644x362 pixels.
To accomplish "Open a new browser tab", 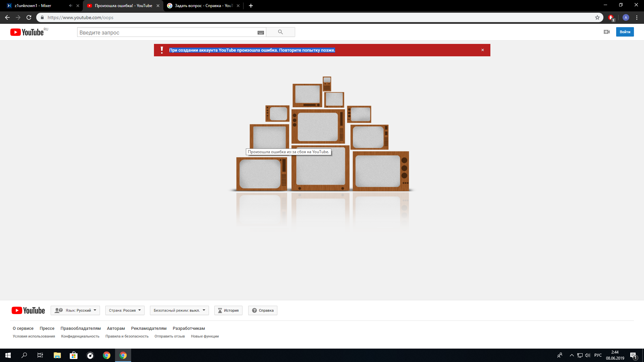I will (x=251, y=6).
